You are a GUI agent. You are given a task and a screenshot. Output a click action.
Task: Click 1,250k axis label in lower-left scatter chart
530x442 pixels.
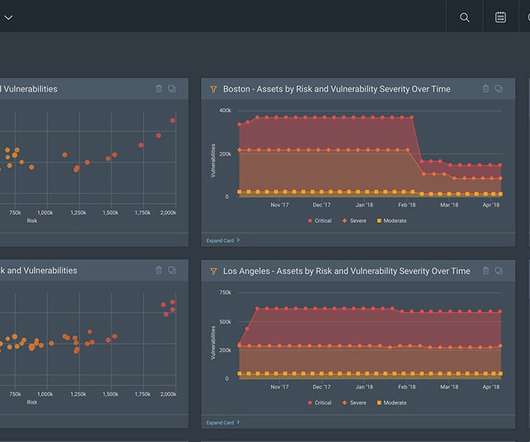(78, 394)
